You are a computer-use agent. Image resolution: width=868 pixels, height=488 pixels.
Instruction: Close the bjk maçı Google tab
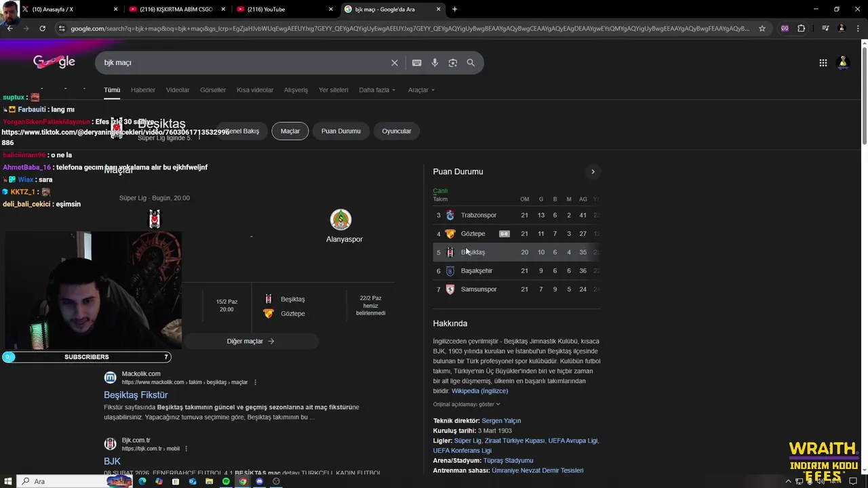(438, 9)
